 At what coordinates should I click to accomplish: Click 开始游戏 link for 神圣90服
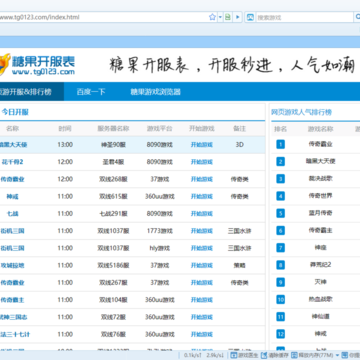tap(202, 145)
